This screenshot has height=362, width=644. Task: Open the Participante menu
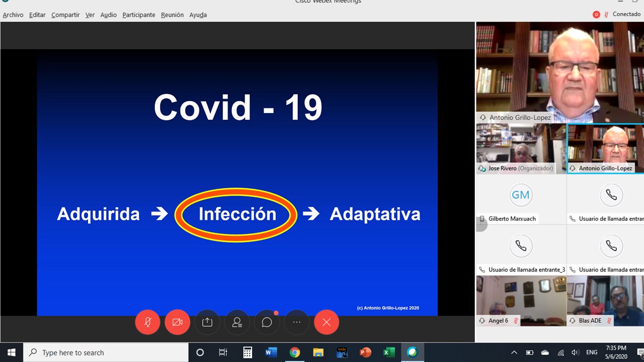point(139,15)
